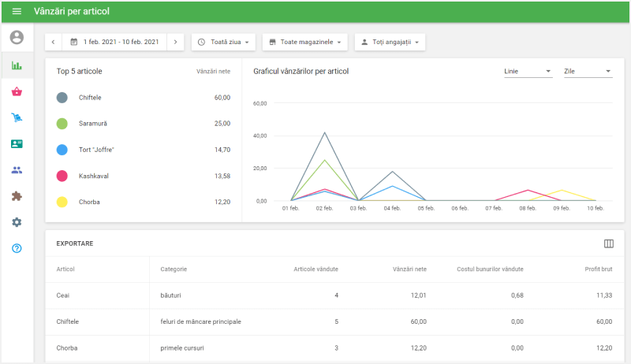Select the Reports bar chart sidebar icon

click(17, 65)
